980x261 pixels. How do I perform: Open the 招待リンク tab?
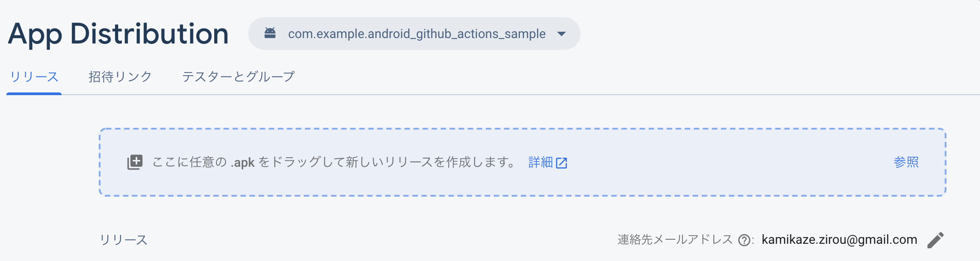click(120, 77)
